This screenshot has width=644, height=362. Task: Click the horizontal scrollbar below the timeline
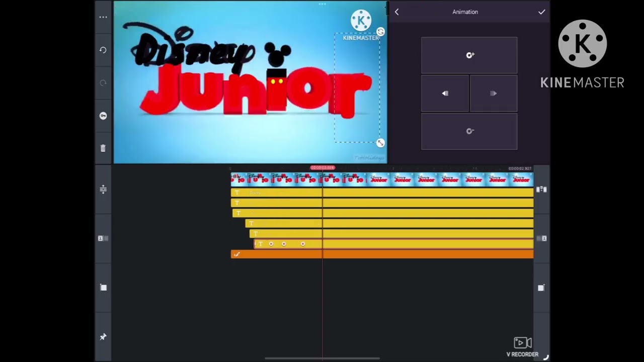coord(322,358)
